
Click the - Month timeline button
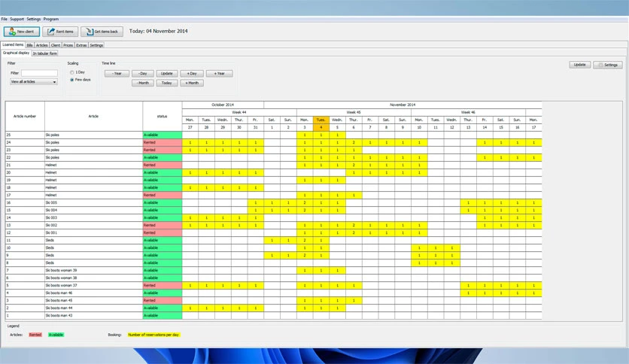click(143, 83)
